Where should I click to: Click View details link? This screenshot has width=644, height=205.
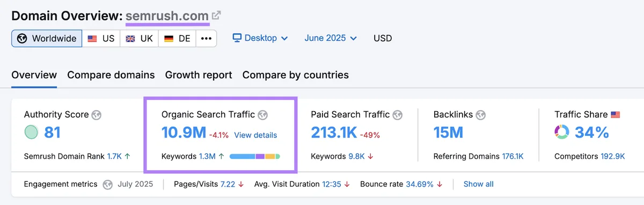click(x=255, y=135)
